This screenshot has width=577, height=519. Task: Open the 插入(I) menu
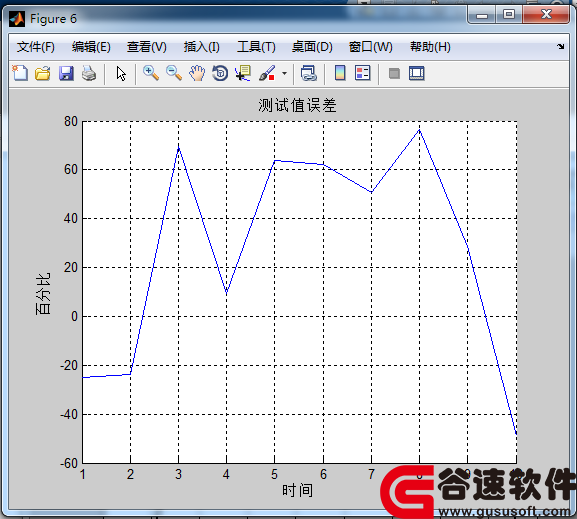pos(202,47)
